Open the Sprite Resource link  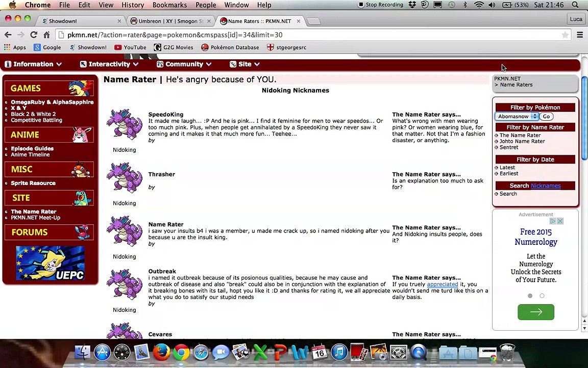pyautogui.click(x=33, y=183)
